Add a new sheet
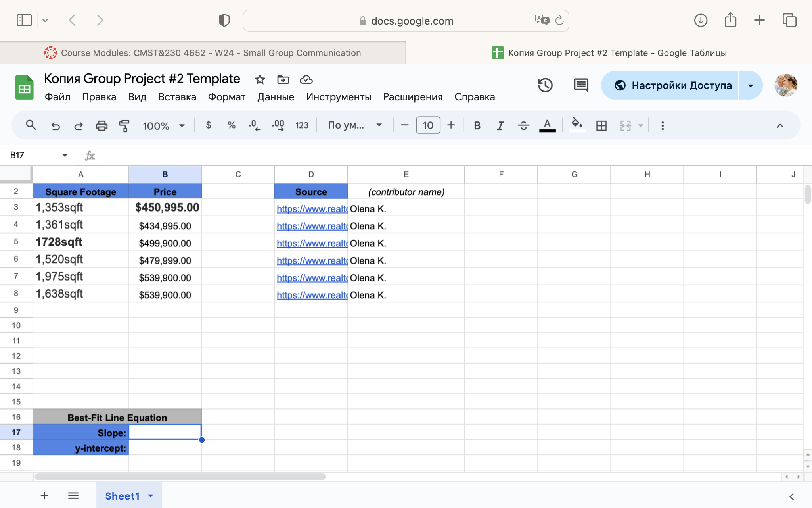The height and width of the screenshot is (508, 812). 44,495
